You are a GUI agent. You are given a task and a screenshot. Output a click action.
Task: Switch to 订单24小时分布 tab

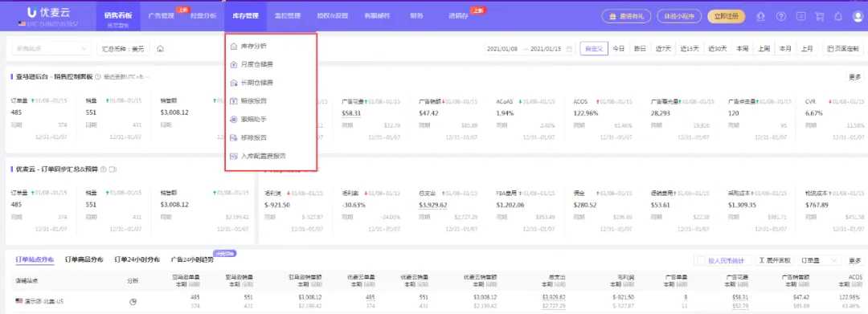tap(137, 259)
